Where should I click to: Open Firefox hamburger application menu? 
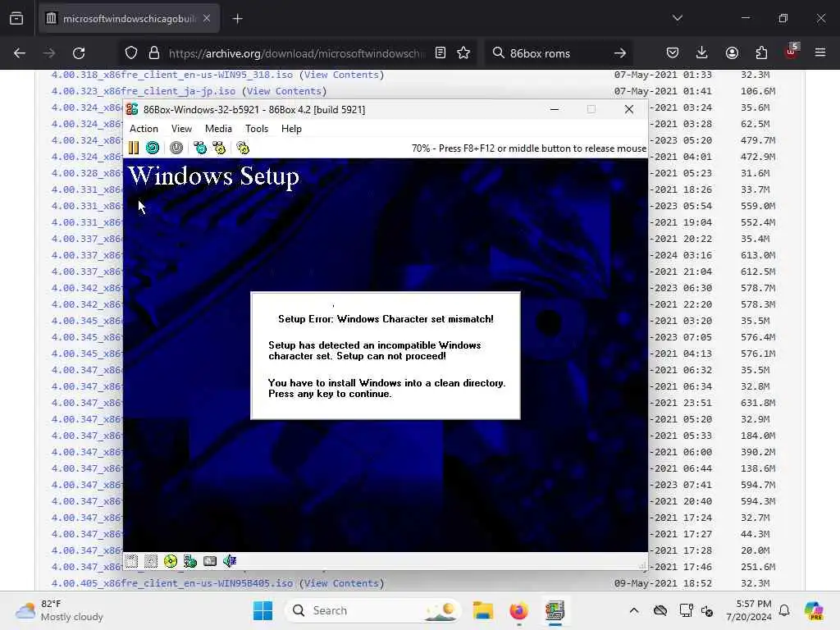click(x=820, y=52)
